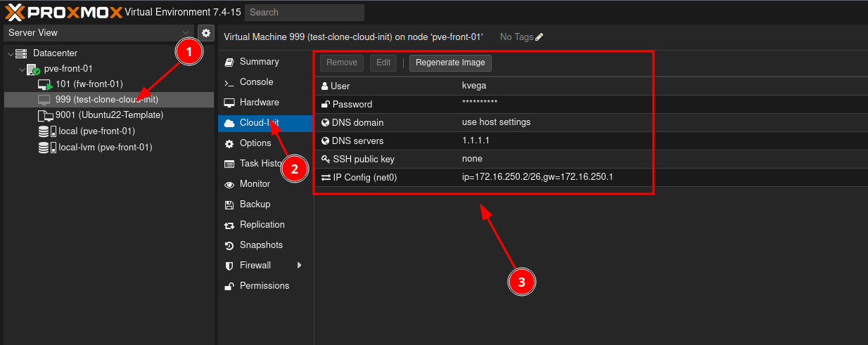Image resolution: width=868 pixels, height=345 pixels.
Task: Click the Regenerate Image button
Action: [450, 63]
